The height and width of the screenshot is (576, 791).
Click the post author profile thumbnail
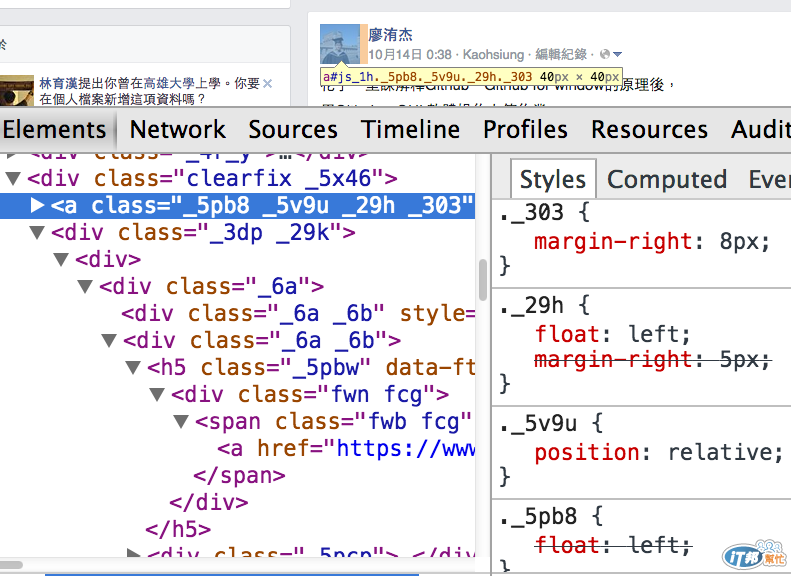[x=340, y=44]
